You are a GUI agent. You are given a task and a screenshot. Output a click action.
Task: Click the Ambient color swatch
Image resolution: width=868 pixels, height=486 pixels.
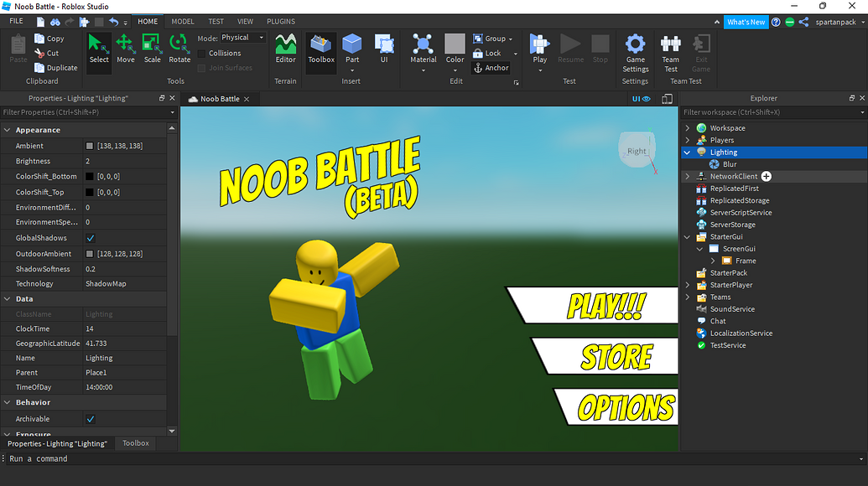90,146
